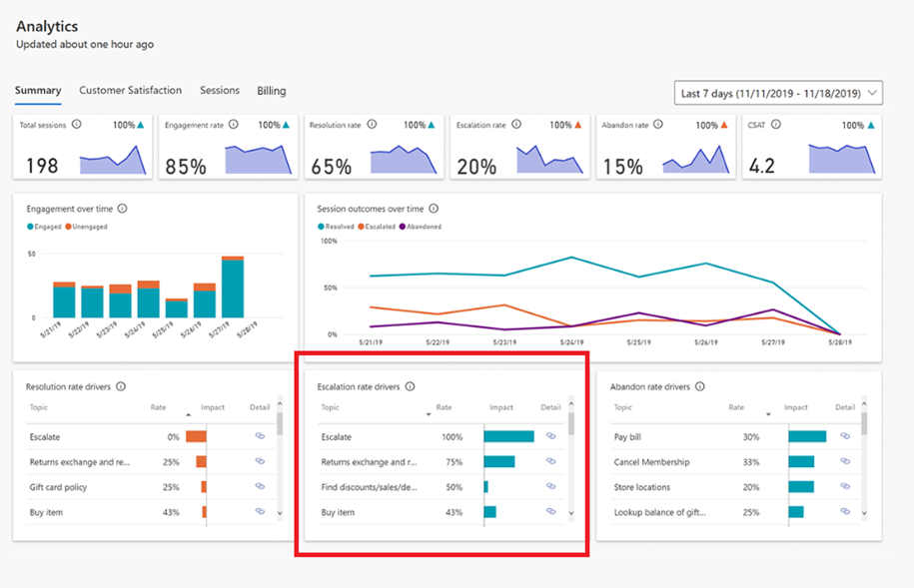Open detail link for Pay bill topic
The image size is (914, 588).
845,436
